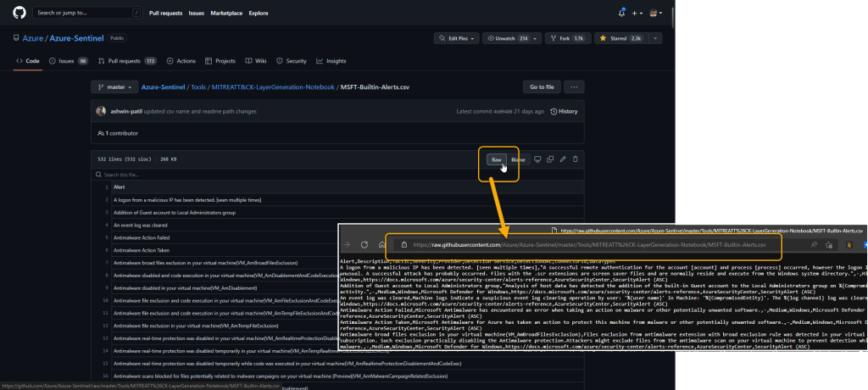Open the History link

[x=564, y=111]
